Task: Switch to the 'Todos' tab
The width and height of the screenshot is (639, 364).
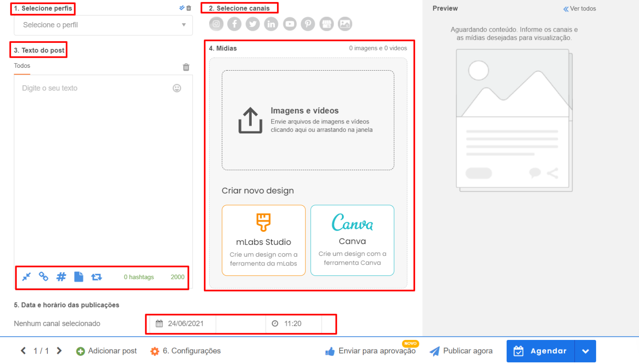Action: (x=22, y=65)
